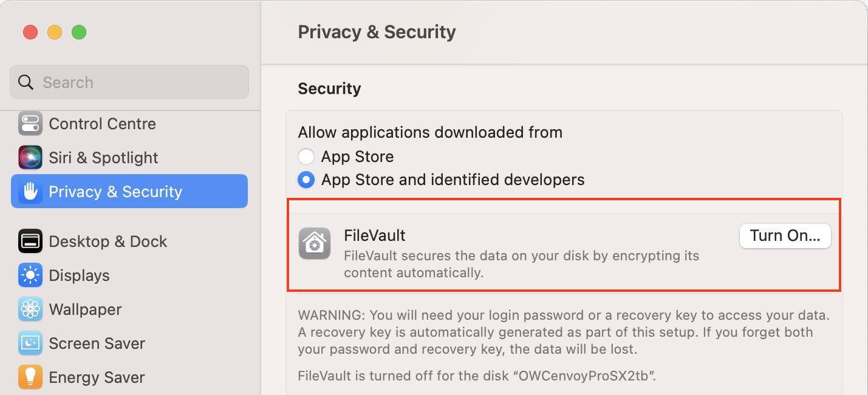This screenshot has width=868, height=395.
Task: Click the Siri & Spotlight icon
Action: 30,158
